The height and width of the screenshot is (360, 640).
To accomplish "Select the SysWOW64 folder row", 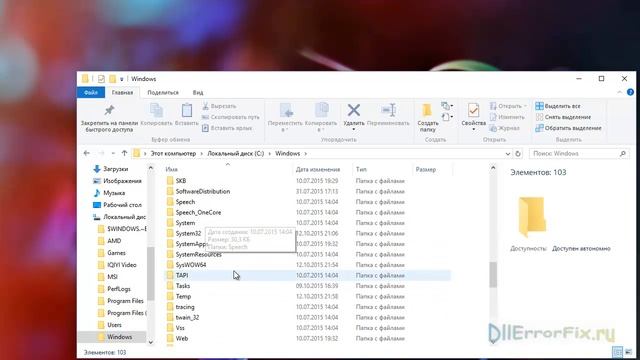I will tap(308, 265).
